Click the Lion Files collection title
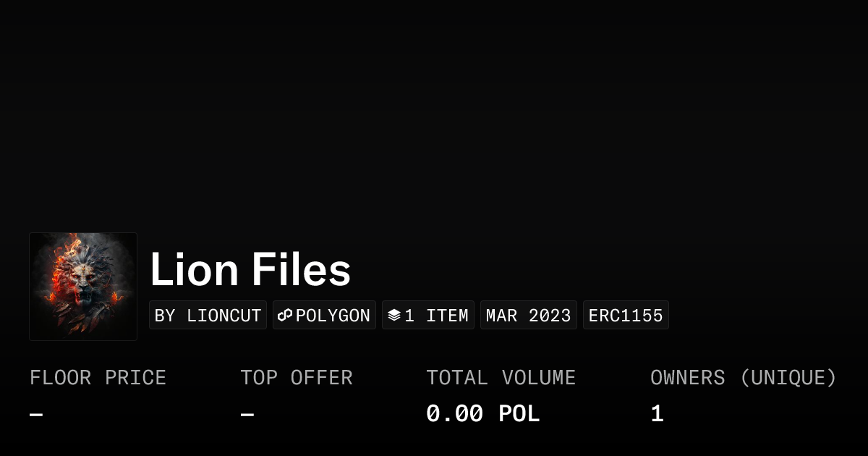 click(x=250, y=270)
